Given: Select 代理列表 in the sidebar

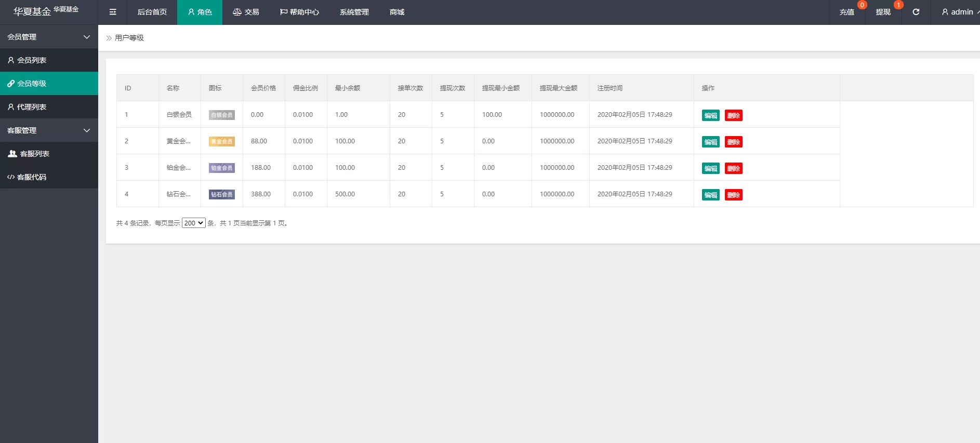Looking at the screenshot, I should click(32, 107).
